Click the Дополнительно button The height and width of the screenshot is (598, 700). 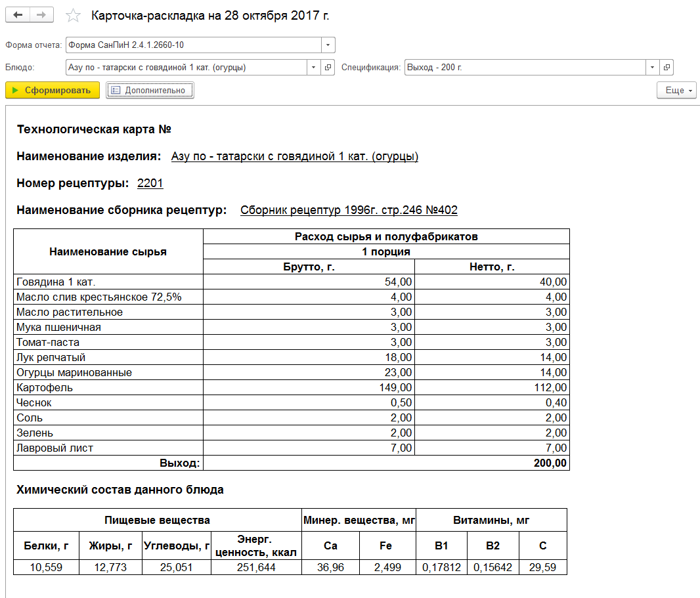click(x=150, y=90)
